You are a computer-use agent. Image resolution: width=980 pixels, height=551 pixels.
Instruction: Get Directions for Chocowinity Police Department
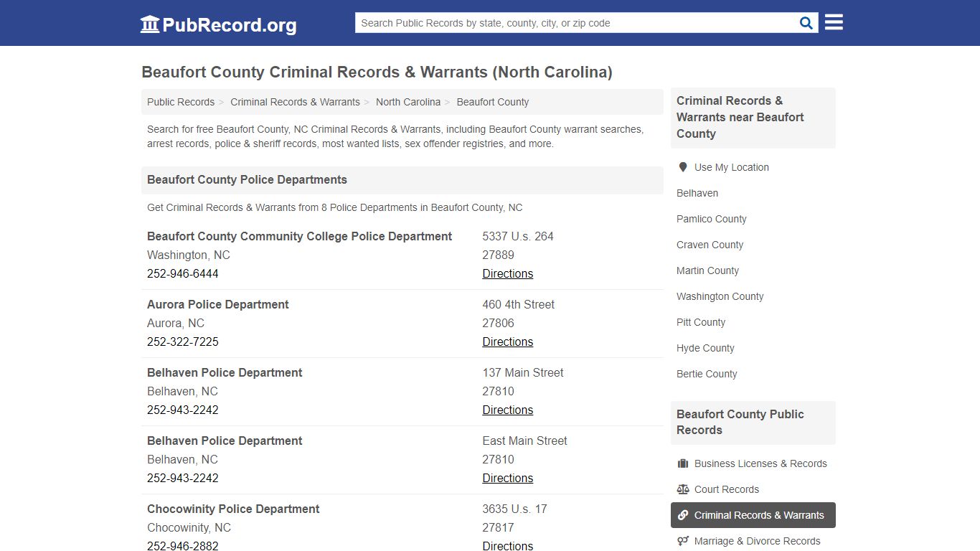click(508, 546)
